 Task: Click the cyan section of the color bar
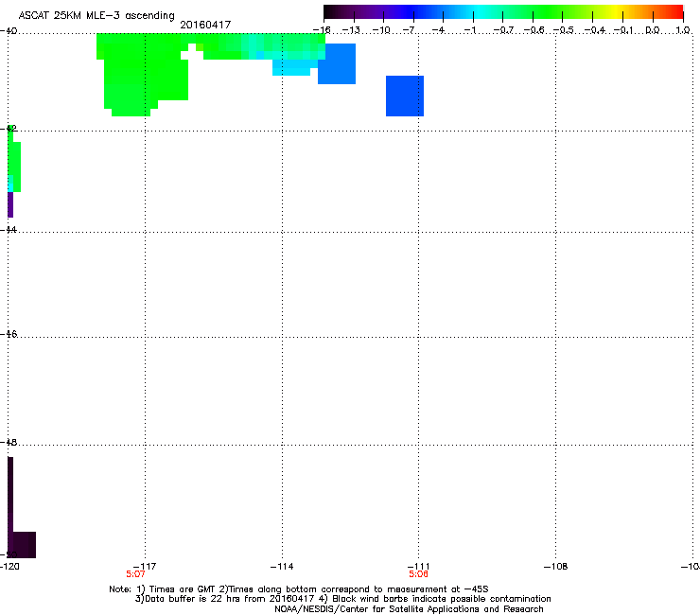pos(480,11)
